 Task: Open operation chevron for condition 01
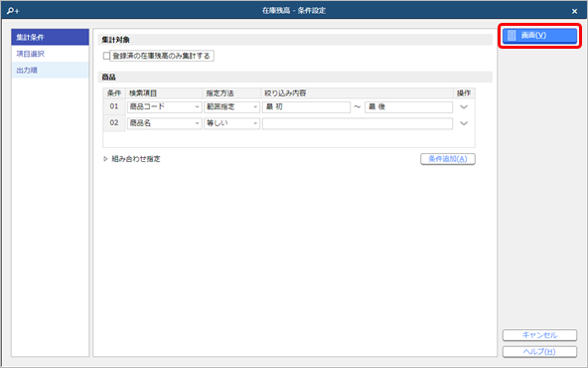(464, 107)
